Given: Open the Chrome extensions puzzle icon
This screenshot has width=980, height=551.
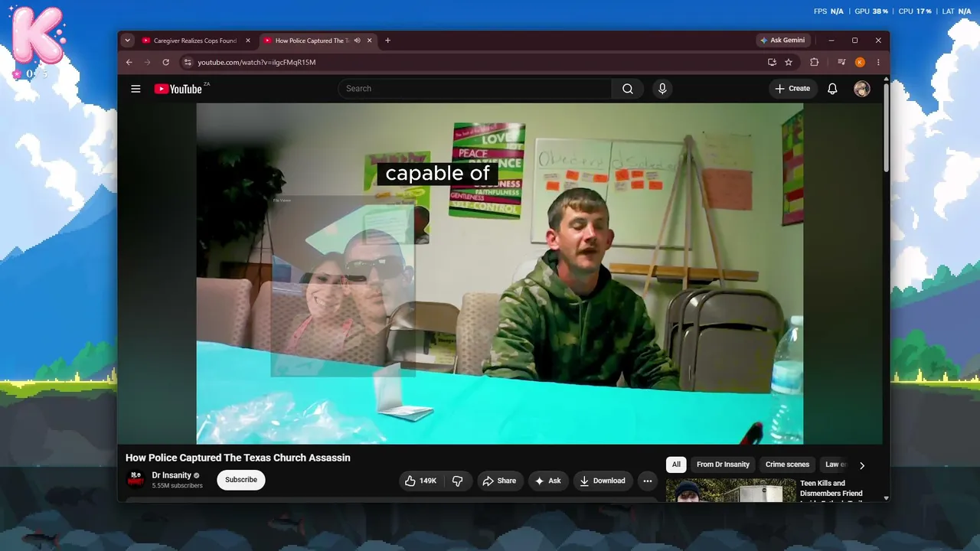Looking at the screenshot, I should [x=815, y=62].
